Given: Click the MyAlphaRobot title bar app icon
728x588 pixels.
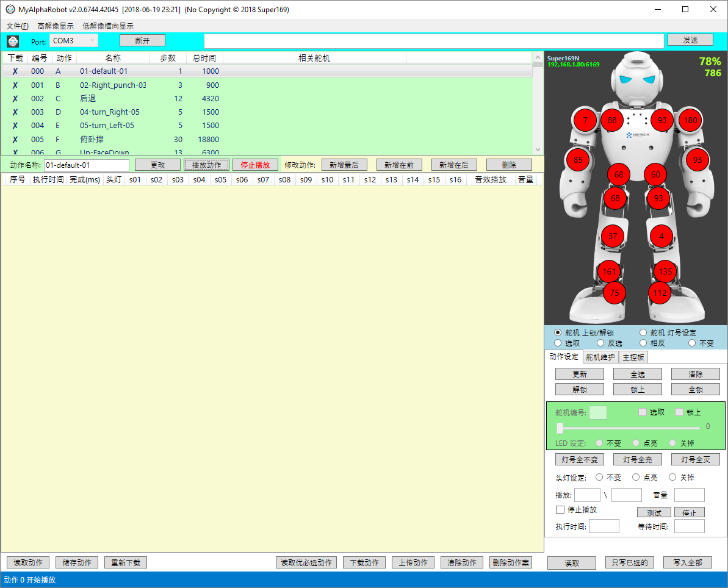Looking at the screenshot, I should coord(10,9).
